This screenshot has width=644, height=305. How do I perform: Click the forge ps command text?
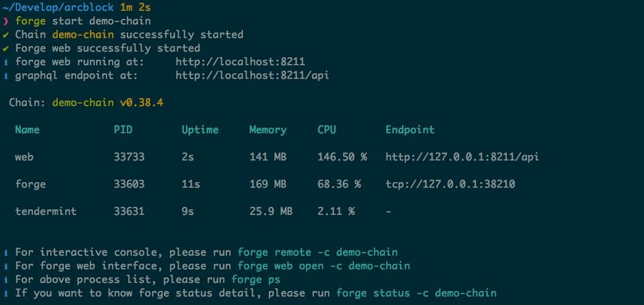[x=256, y=280]
